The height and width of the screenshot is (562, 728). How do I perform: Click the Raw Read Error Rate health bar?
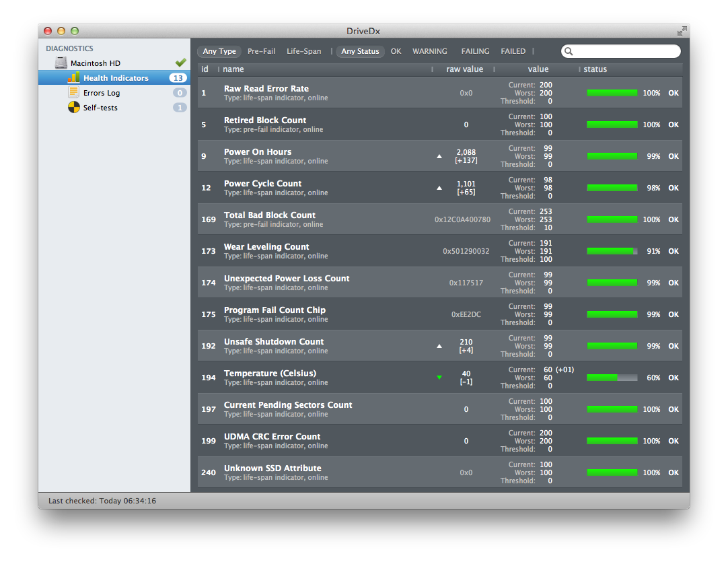pyautogui.click(x=612, y=93)
